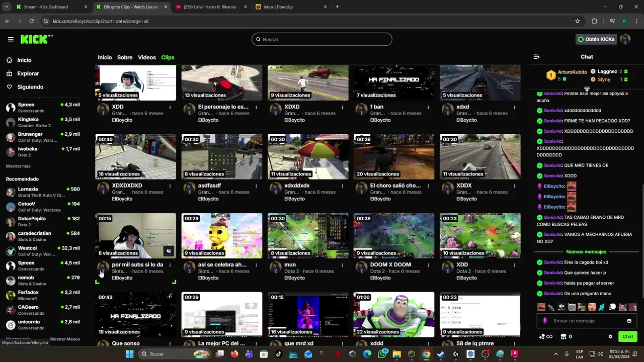Open a new browser tab with plus
The height and width of the screenshot is (362, 644).
[337, 7]
